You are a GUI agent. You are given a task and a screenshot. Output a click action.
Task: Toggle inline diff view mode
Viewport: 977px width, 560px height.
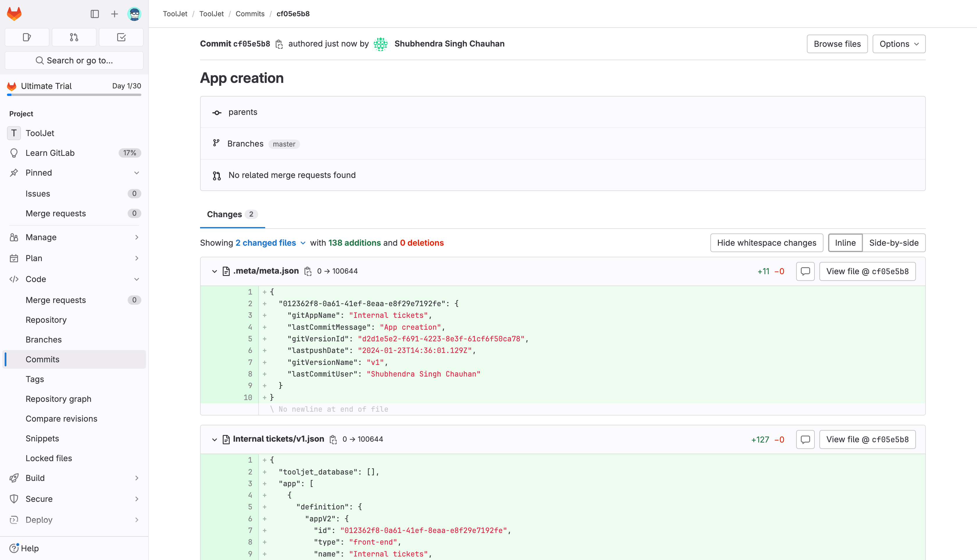[845, 243]
